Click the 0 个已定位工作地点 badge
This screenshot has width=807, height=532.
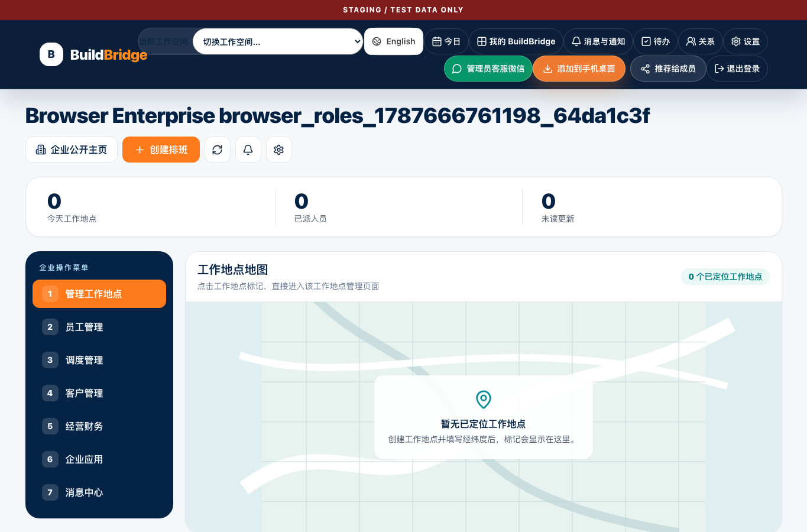click(x=725, y=277)
